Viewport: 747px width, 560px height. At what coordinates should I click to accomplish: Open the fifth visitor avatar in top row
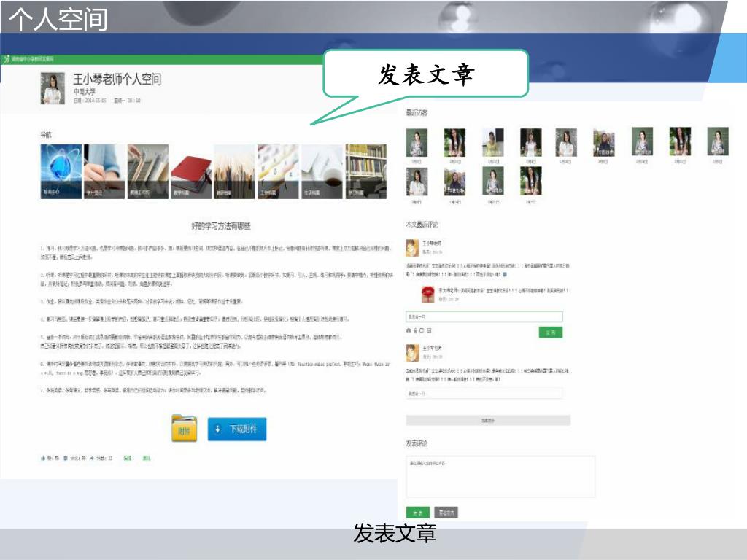click(x=566, y=142)
